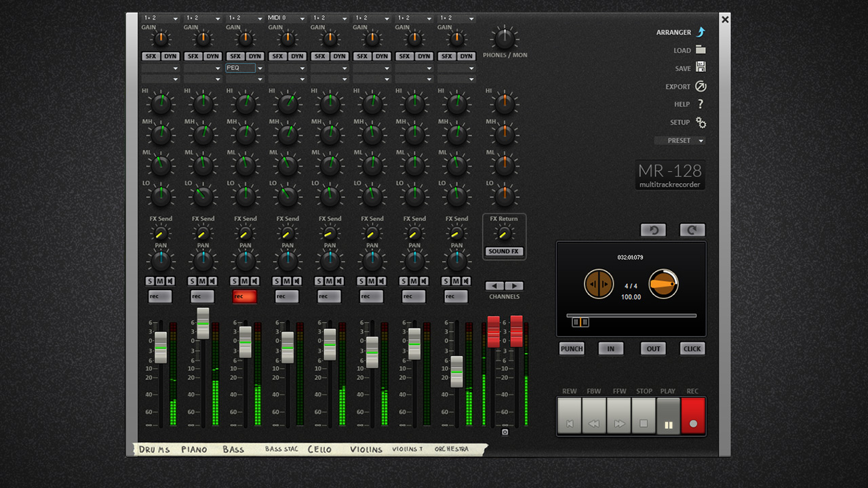This screenshot has width=868, height=488.
Task: Click the Orchestra channel volume fader
Action: (456, 371)
